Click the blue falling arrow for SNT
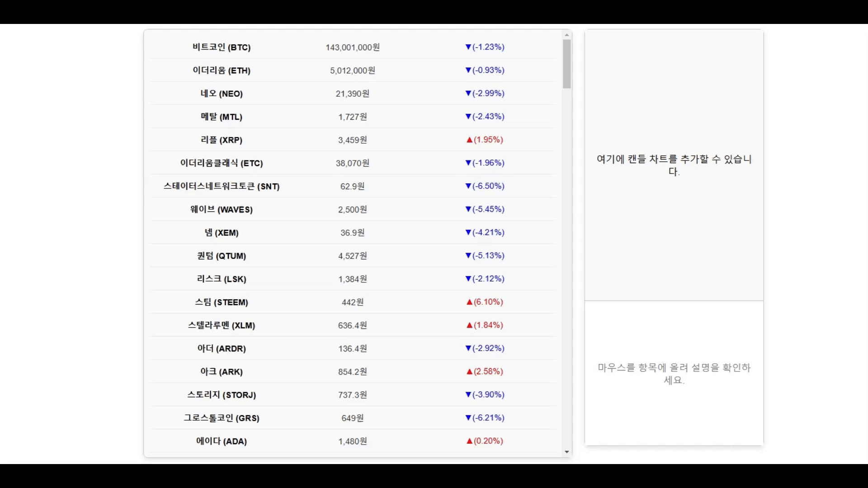This screenshot has height=488, width=868. pos(468,186)
